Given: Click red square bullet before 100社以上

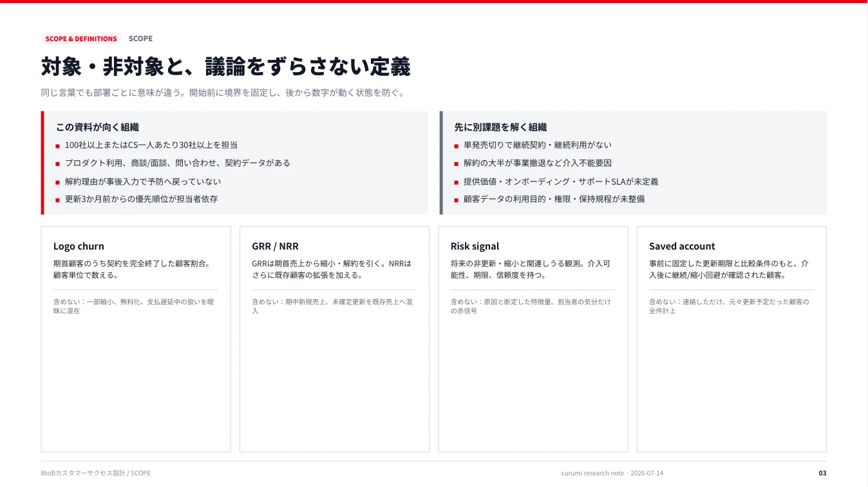Looking at the screenshot, I should (57, 146).
